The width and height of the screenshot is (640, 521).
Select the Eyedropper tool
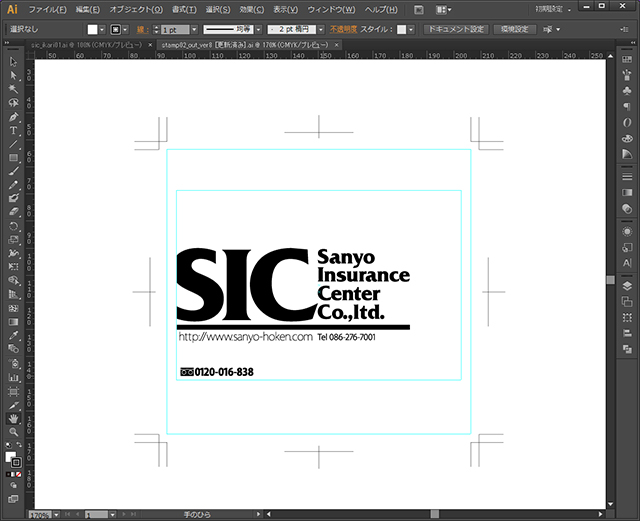[13, 335]
